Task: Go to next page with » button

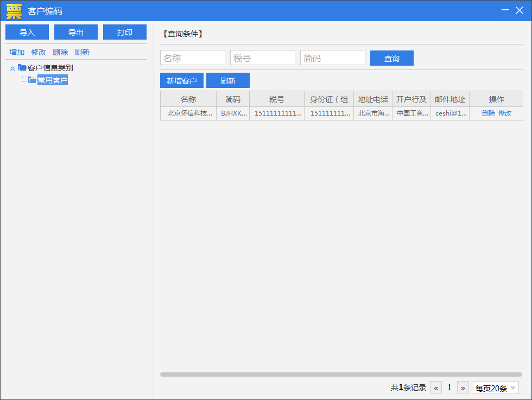Action: pos(463,388)
